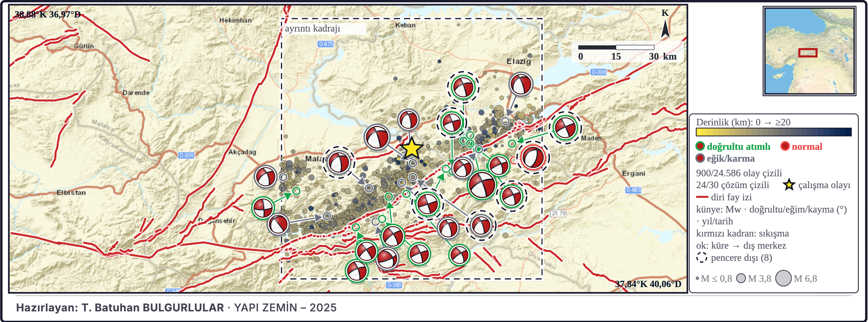The height and width of the screenshot is (322, 868).
Task: Click the 'çalışma olayı' star in the legend
Action: [789, 185]
